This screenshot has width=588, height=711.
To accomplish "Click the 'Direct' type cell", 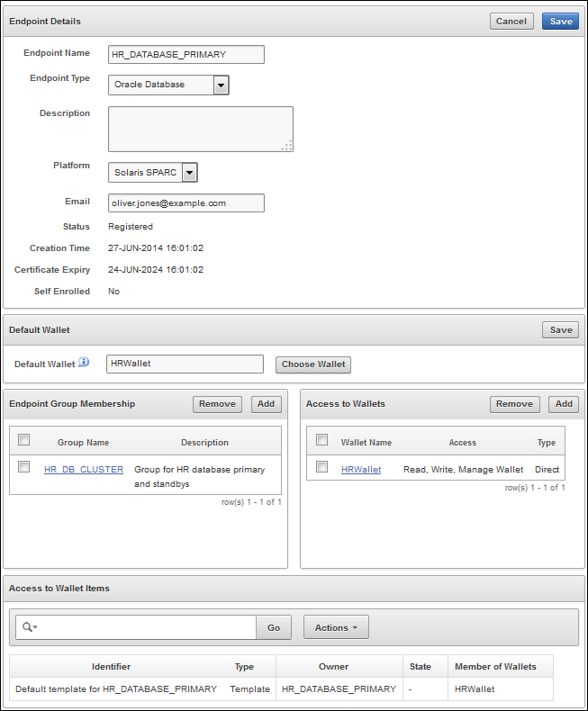I will tap(547, 469).
